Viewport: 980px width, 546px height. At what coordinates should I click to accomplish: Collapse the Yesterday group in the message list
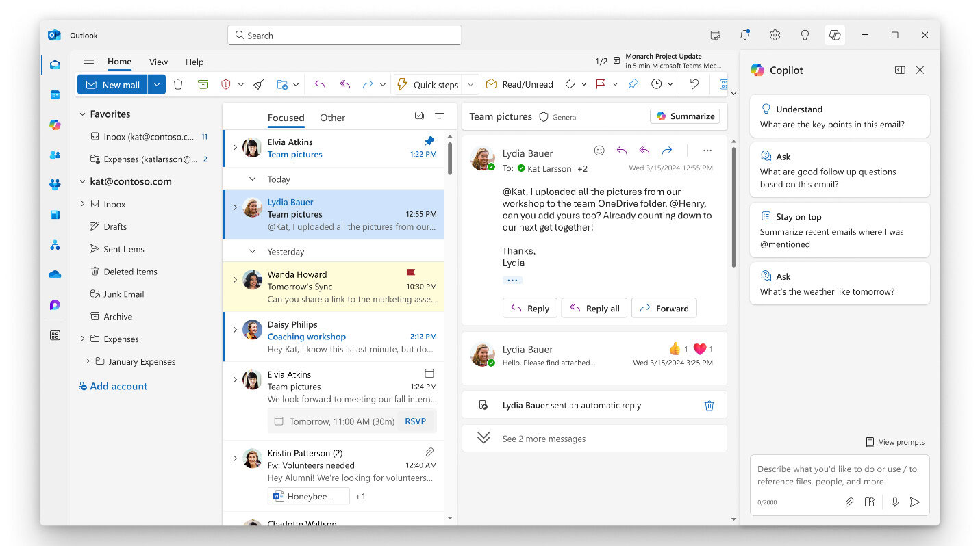253,252
